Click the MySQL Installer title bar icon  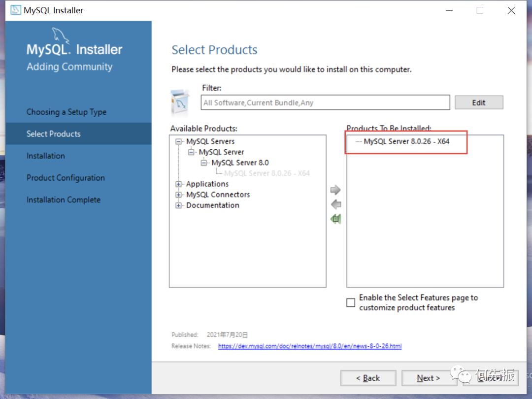click(16, 10)
